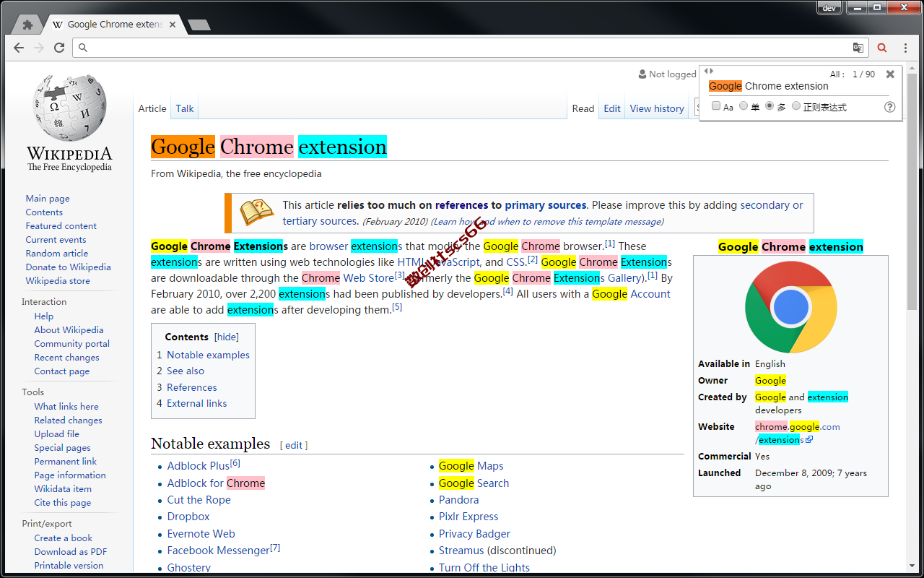924x578 pixels.
Task: Open the Cut the Rope link
Action: pos(199,500)
